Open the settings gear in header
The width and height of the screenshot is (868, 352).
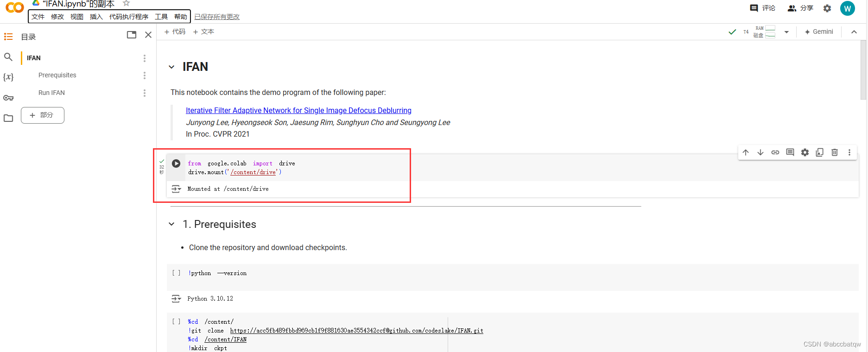(x=827, y=8)
